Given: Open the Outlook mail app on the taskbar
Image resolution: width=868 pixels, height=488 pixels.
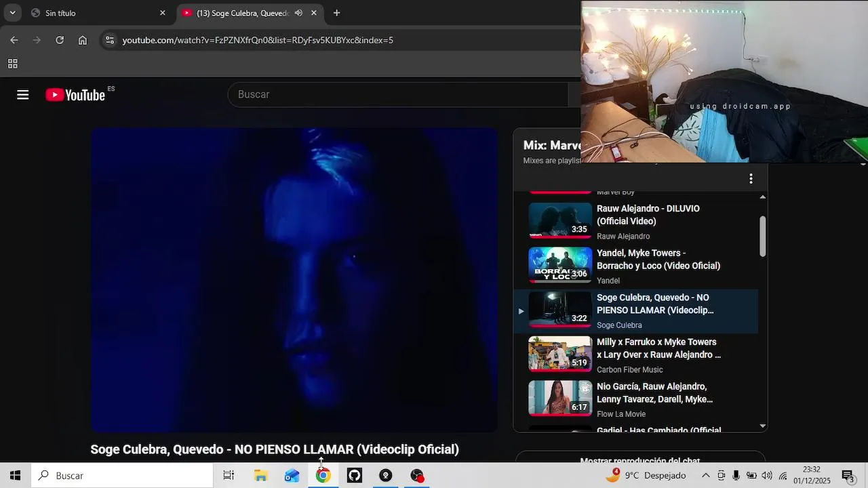Looking at the screenshot, I should [292, 476].
